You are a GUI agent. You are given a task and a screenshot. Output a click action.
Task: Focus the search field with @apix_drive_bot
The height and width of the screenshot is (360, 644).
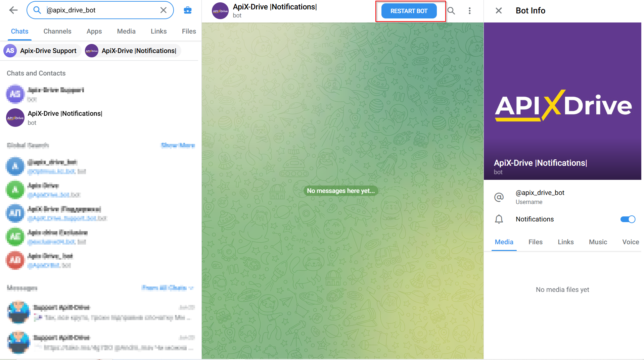pyautogui.click(x=100, y=10)
